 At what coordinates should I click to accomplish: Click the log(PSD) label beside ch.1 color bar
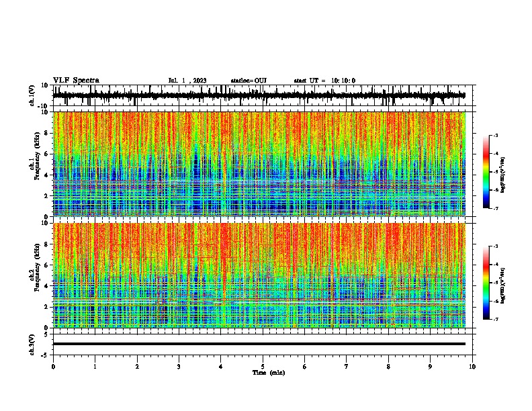pyautogui.click(x=503, y=175)
